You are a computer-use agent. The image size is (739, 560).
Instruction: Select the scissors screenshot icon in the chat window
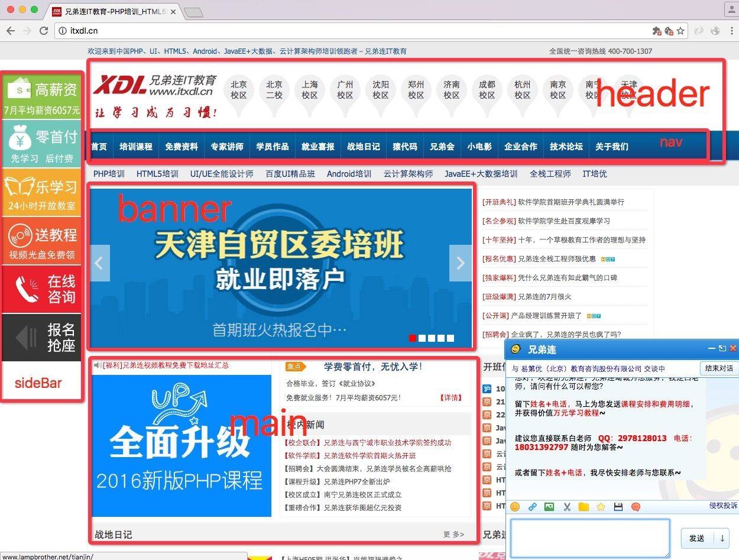coord(566,507)
